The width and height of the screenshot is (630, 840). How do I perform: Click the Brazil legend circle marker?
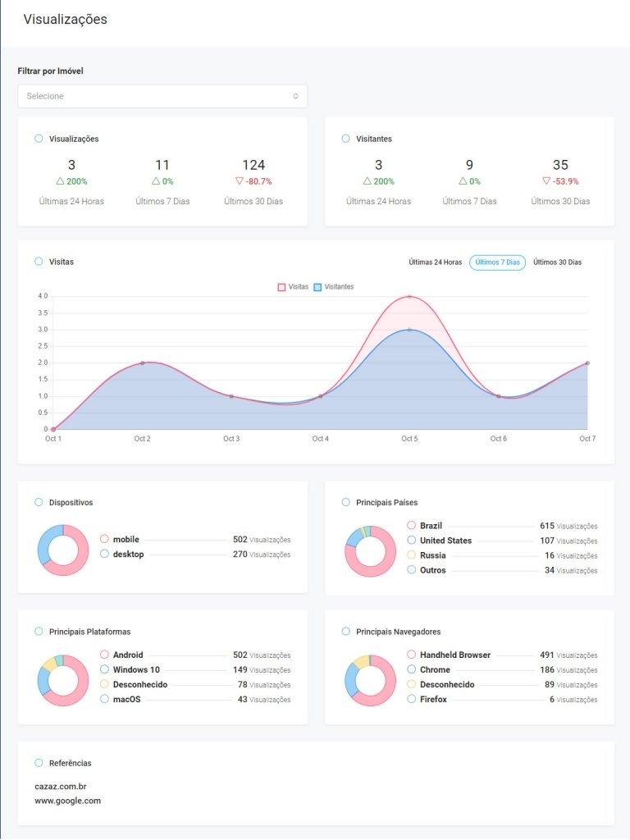pyautogui.click(x=411, y=525)
